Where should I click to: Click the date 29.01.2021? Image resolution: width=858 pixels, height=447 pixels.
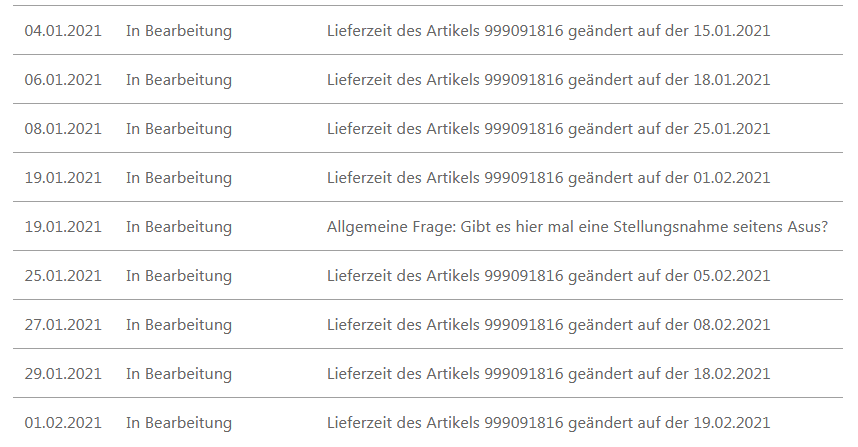point(63,374)
